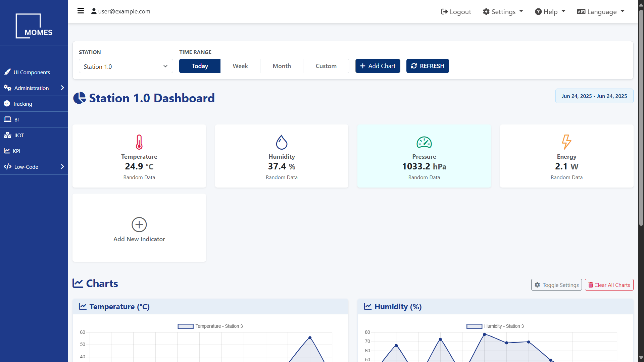Click the Charts section line-chart icon

(78, 283)
